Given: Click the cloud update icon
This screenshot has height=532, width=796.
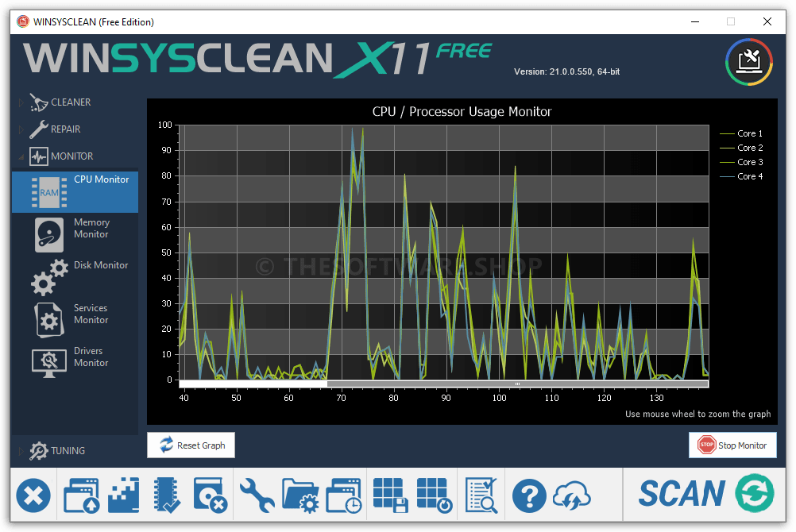Looking at the screenshot, I should tap(572, 496).
